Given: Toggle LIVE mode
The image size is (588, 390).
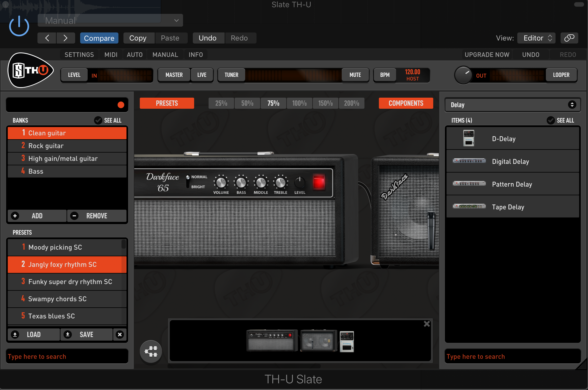Looking at the screenshot, I should (x=202, y=75).
